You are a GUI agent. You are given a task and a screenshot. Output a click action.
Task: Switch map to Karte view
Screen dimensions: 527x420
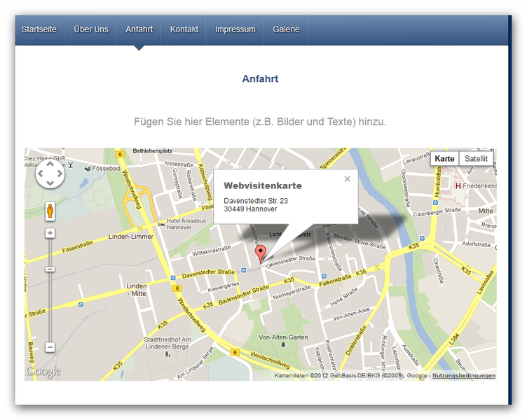click(444, 158)
